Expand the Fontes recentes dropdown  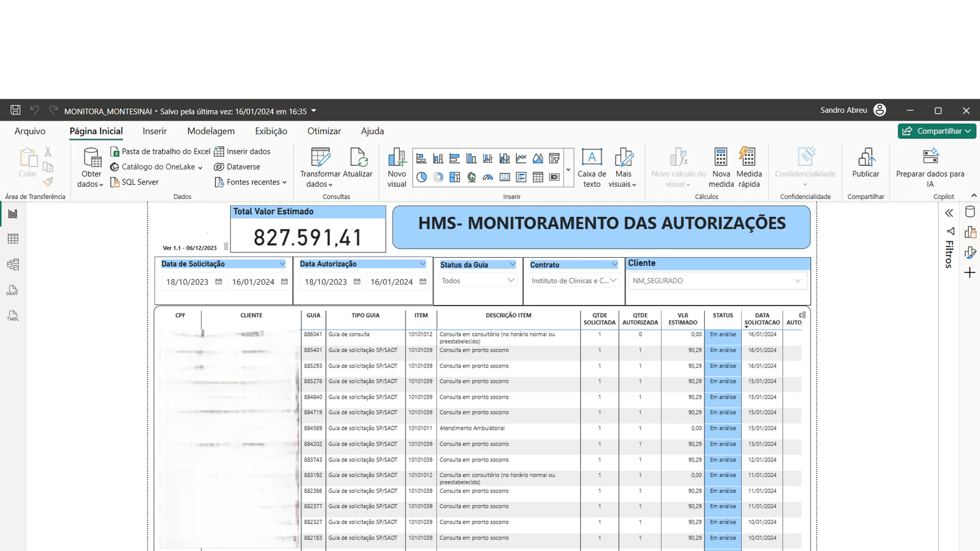pyautogui.click(x=251, y=182)
